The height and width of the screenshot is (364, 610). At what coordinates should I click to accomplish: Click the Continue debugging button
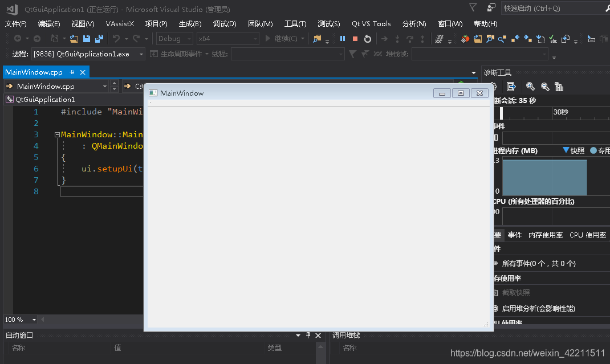coord(281,39)
